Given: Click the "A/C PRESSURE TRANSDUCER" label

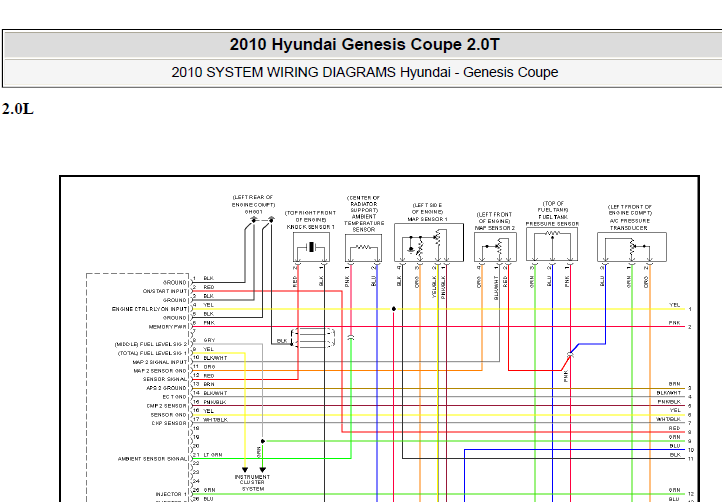Looking at the screenshot, I should pyautogui.click(x=629, y=224).
